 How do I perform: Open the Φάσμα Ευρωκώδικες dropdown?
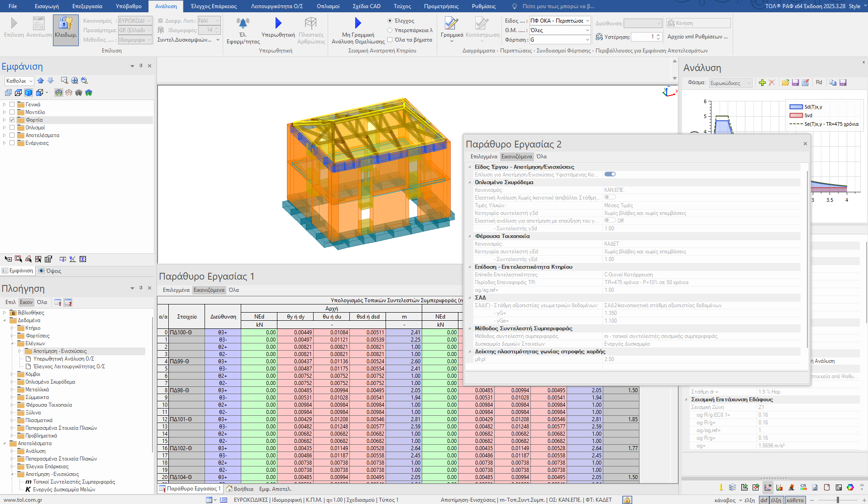click(x=730, y=83)
